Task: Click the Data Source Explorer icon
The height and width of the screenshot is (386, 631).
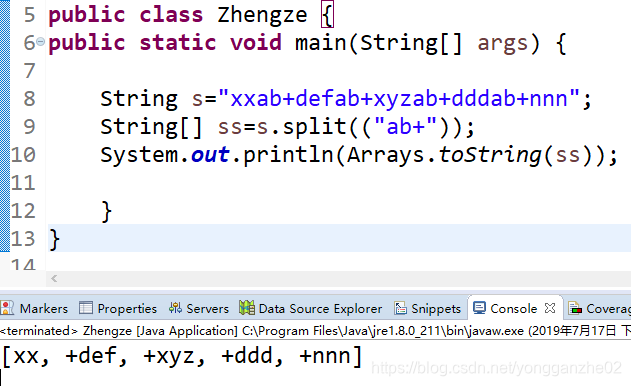Action: (246, 308)
